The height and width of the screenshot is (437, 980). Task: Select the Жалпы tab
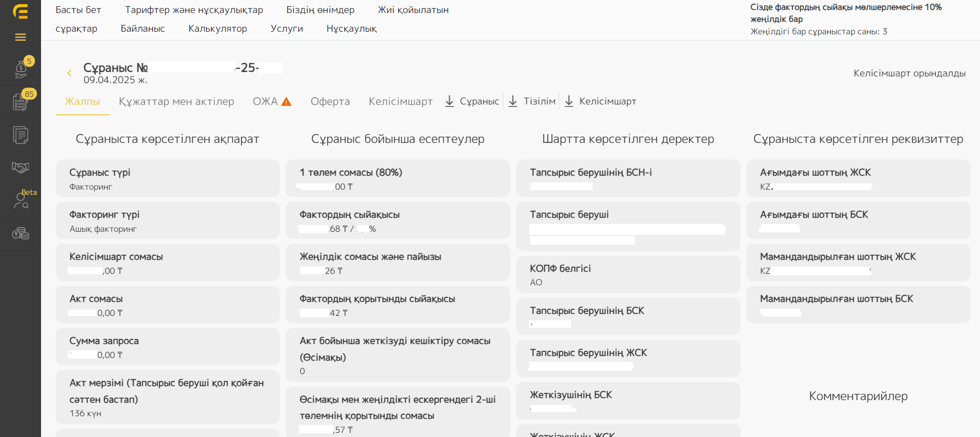point(83,101)
